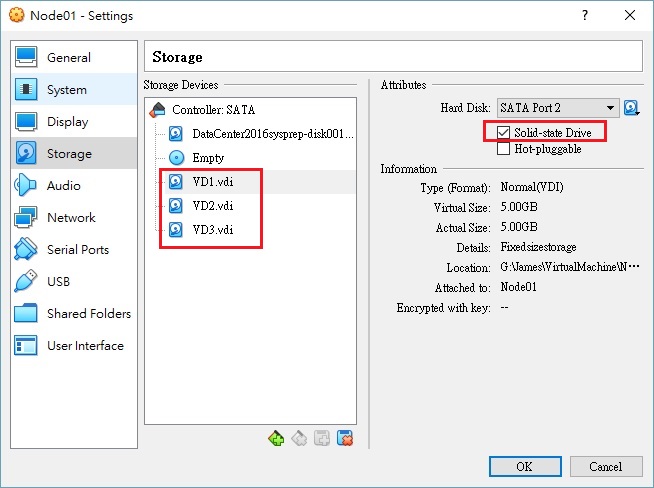Click the SATA controller icon
654x488 pixels.
[158, 110]
